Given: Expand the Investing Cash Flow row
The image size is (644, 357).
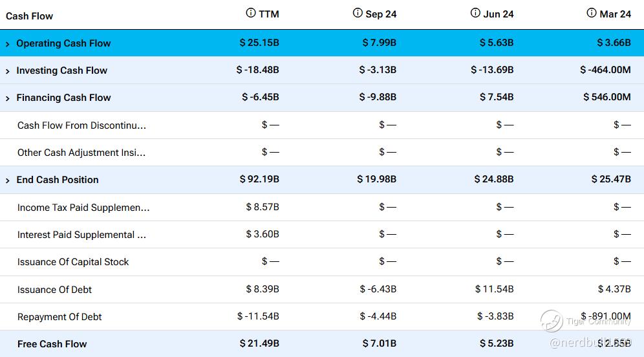Looking at the screenshot, I should [x=8, y=71].
